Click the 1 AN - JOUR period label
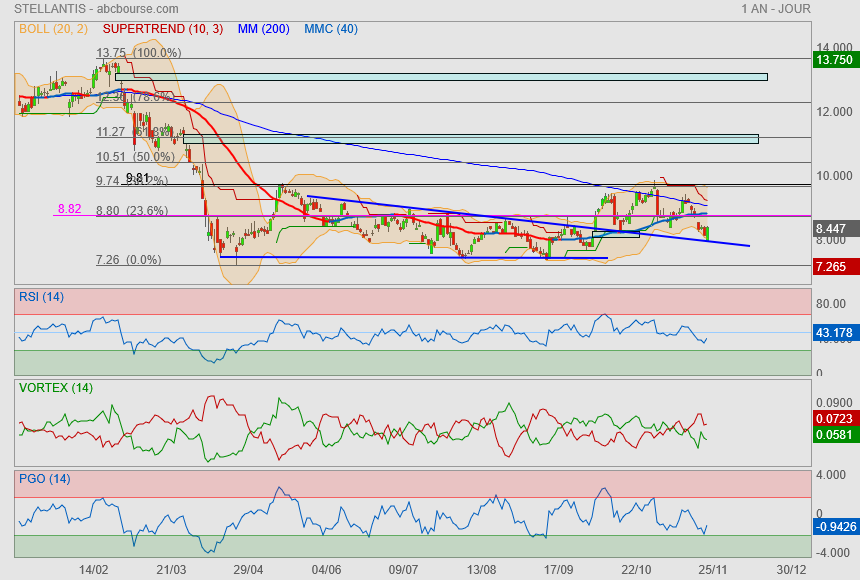Viewport: 860px width, 580px height. (x=775, y=9)
